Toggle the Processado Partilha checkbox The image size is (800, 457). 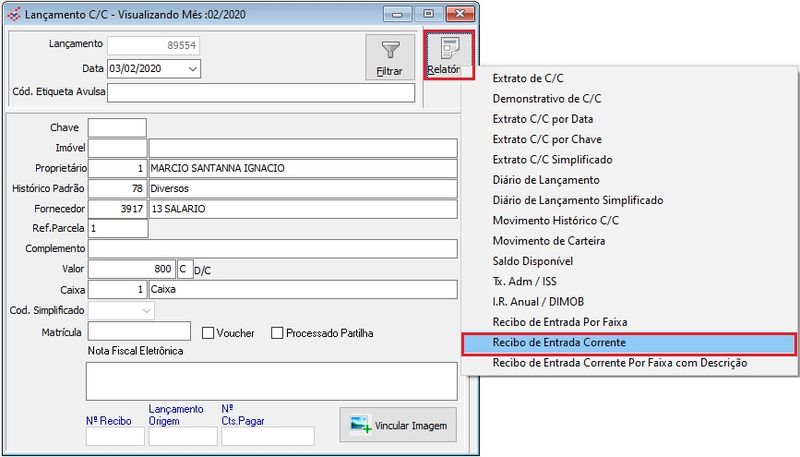tap(279, 333)
